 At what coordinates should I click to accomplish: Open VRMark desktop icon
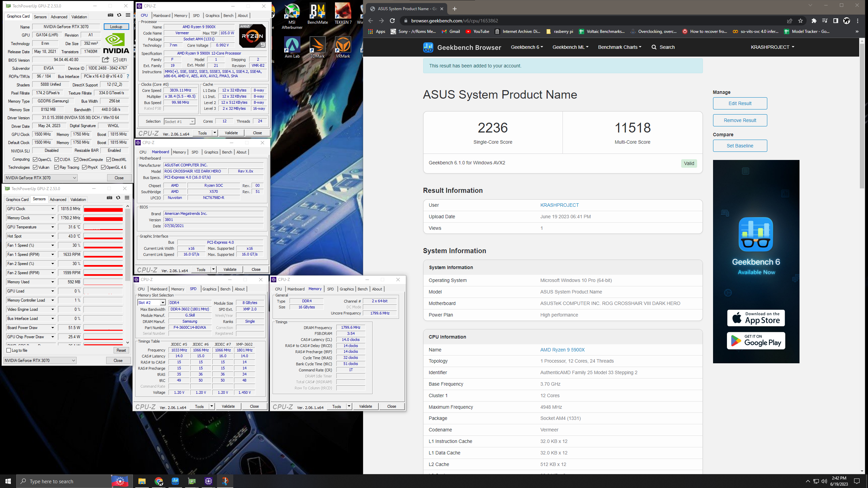click(x=343, y=47)
